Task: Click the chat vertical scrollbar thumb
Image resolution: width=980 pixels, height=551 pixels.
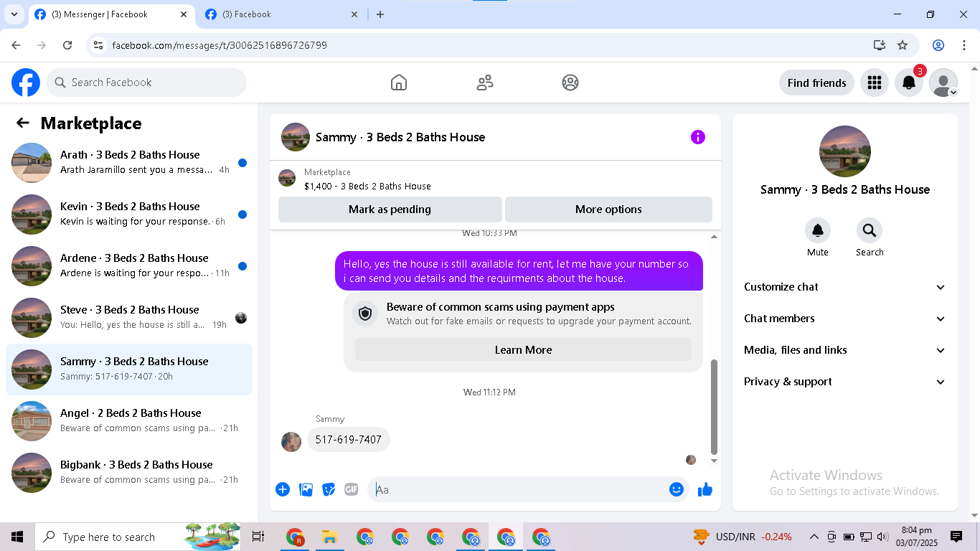Action: point(714,407)
